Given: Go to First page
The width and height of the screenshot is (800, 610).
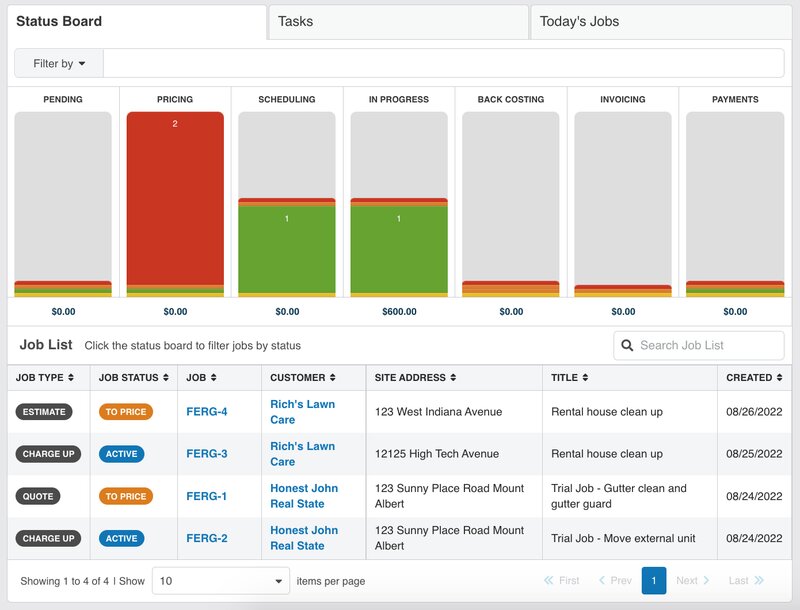Looking at the screenshot, I should [562, 580].
